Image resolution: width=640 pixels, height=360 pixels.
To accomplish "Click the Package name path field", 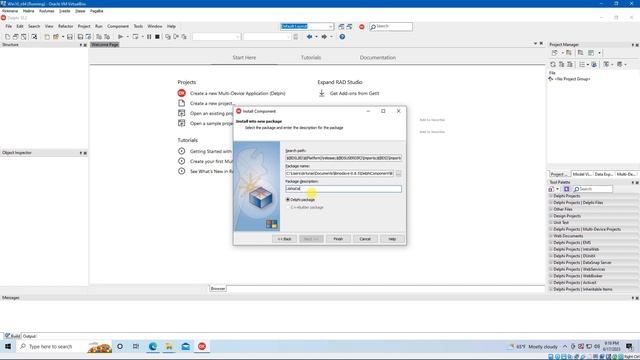I will [x=340, y=173].
